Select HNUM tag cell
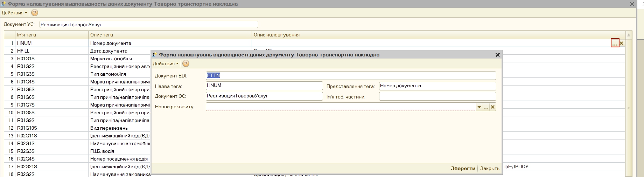The height and width of the screenshot is (177, 644). tap(52, 43)
